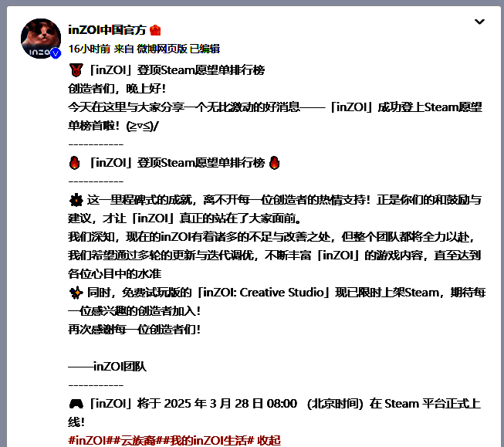Click the 微博网页版 source link
Viewport: 504px width, 447px height.
coord(162,49)
